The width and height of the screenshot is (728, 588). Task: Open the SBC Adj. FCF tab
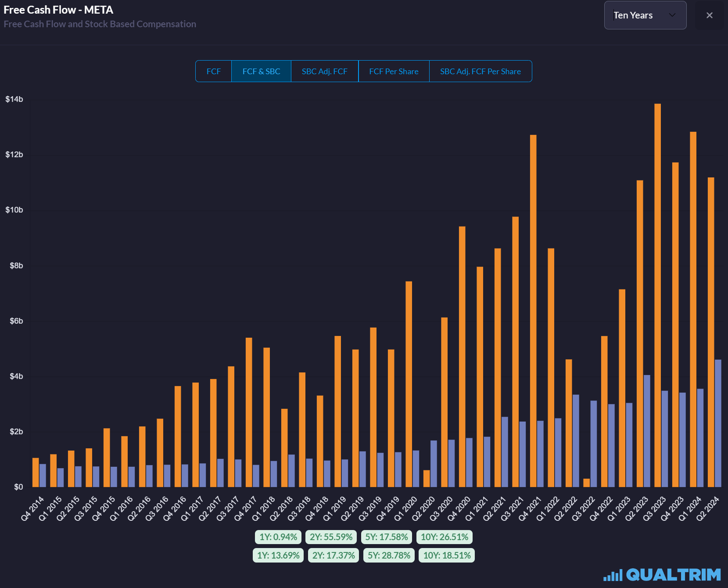(x=325, y=71)
